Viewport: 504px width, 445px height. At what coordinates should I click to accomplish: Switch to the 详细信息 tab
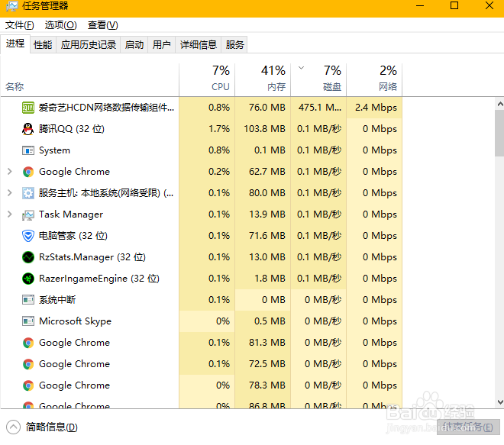(x=199, y=45)
